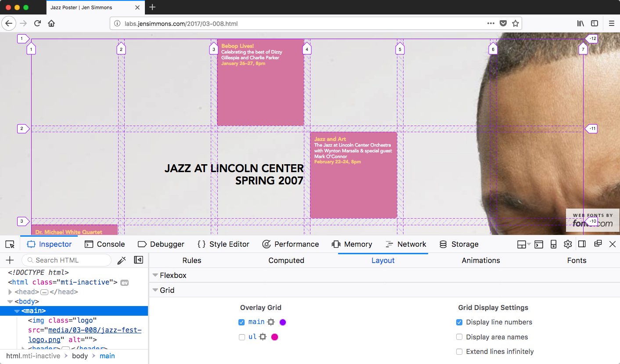Collapse the main element node
The height and width of the screenshot is (364, 620).
coord(17,311)
